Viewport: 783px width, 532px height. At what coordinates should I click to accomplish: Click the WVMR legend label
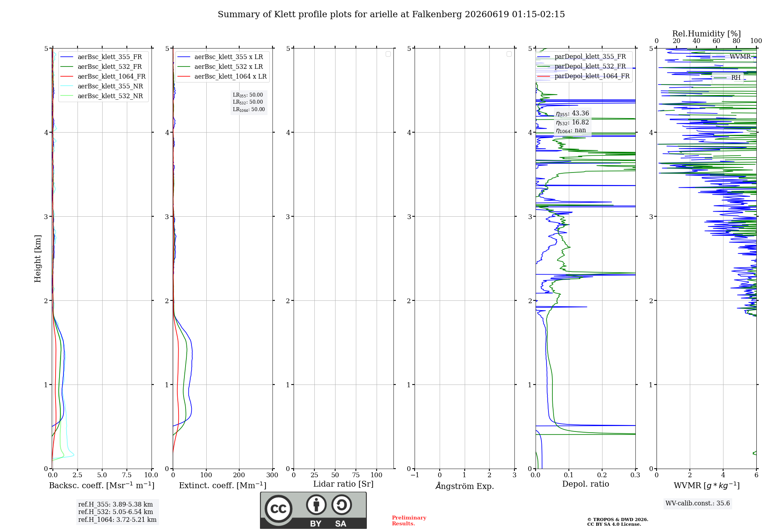click(x=740, y=57)
